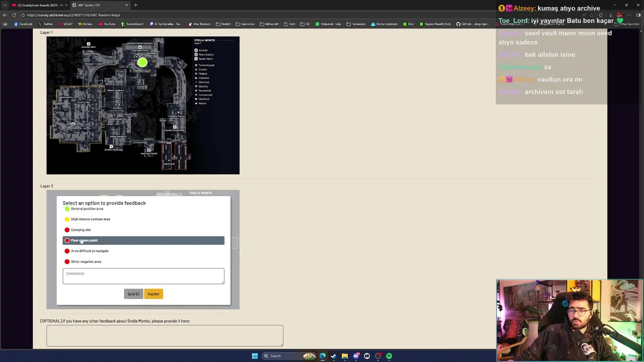Open the Mac Rumors bookmark

click(x=199, y=24)
